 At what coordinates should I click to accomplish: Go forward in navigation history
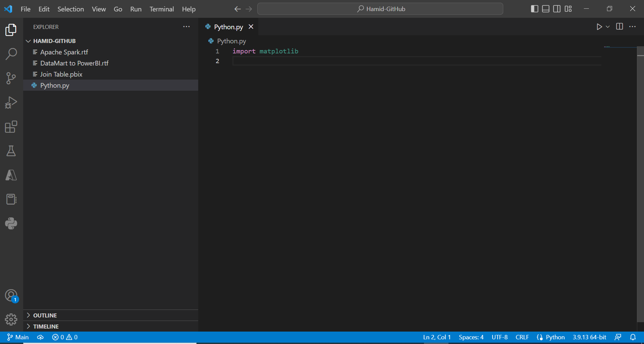coord(249,9)
